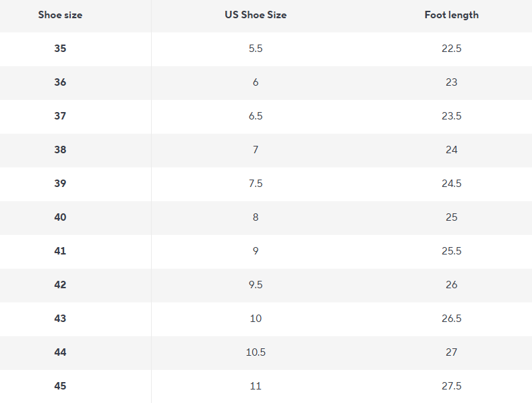Screen dimensions: 532x403
Task: Click US shoe size 7.5 value
Action: [256, 184]
